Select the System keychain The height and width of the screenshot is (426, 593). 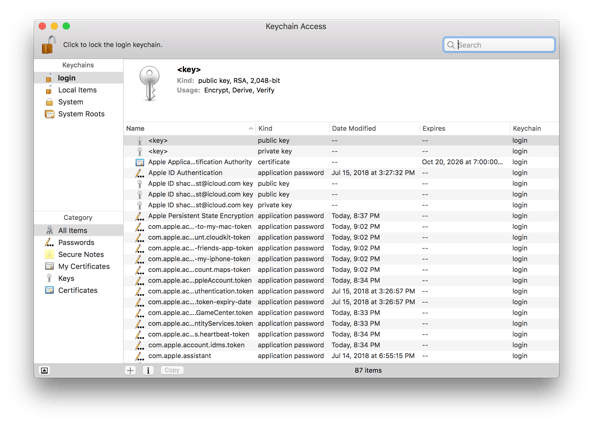[78, 102]
